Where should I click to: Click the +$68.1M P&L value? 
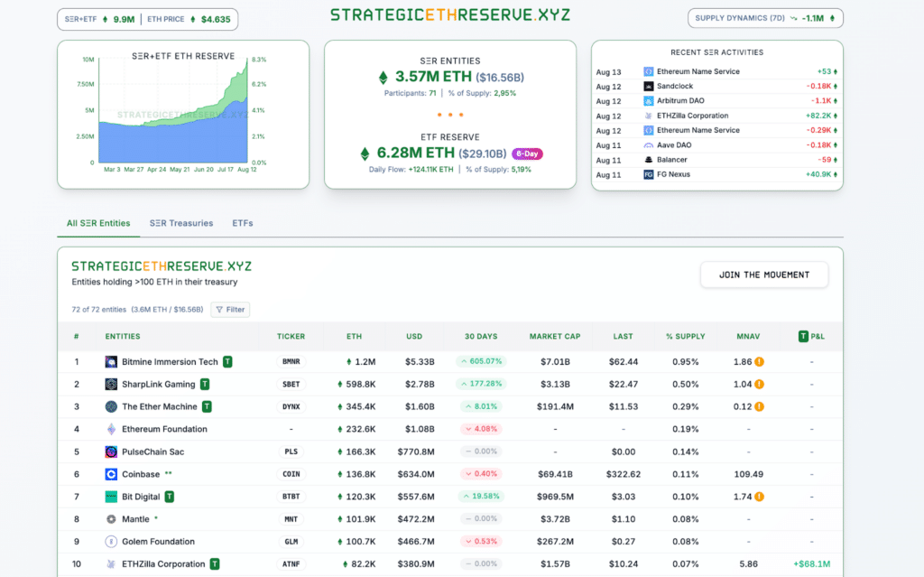[x=811, y=564]
